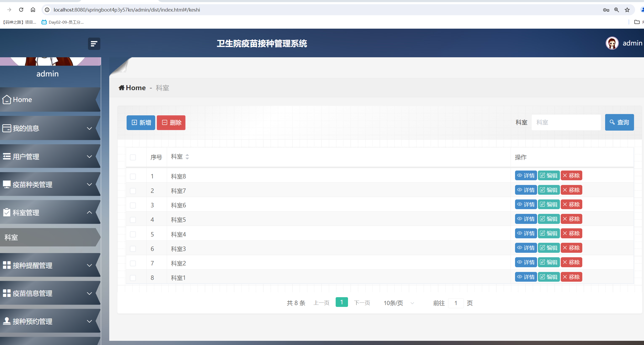Click the browser address bar URL

[127, 10]
